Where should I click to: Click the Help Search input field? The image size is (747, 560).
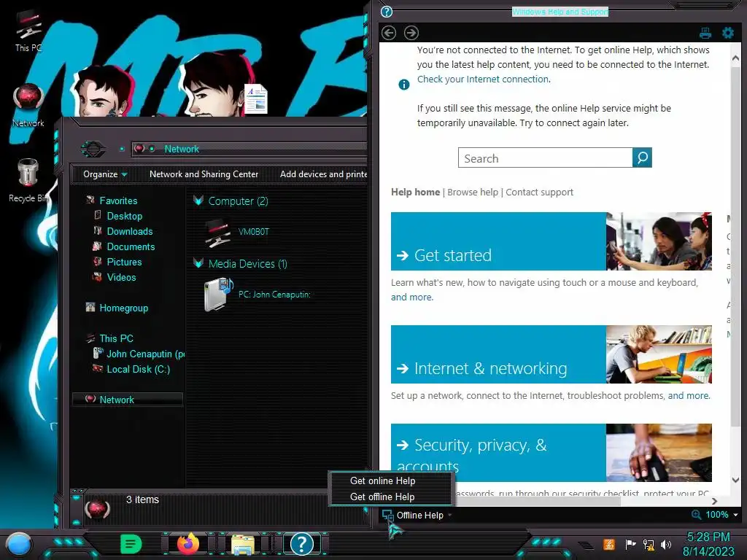click(x=546, y=157)
